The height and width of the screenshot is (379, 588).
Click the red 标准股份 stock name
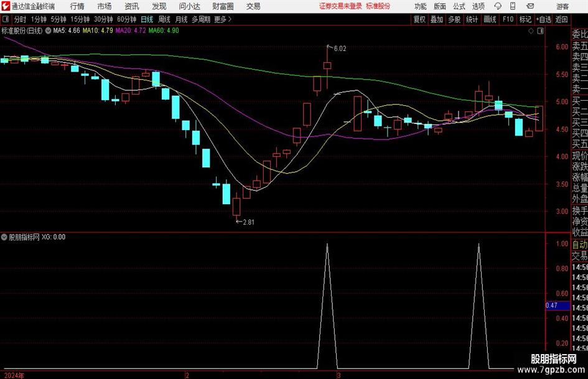(378, 6)
